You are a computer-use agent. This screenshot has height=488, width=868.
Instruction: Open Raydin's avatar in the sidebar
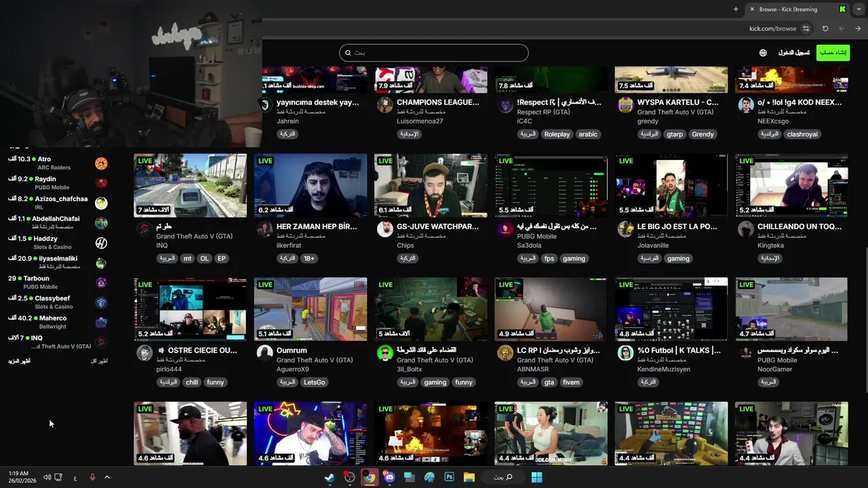[x=101, y=183]
